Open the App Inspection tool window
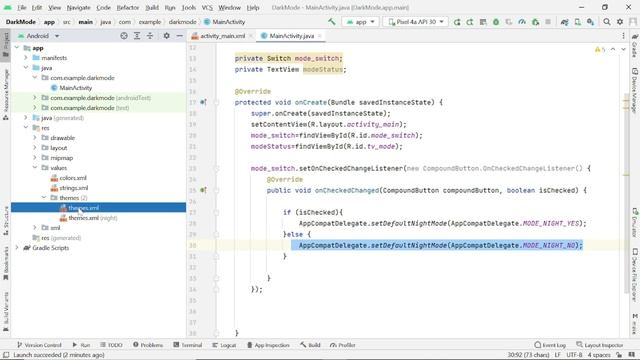 [x=268, y=345]
